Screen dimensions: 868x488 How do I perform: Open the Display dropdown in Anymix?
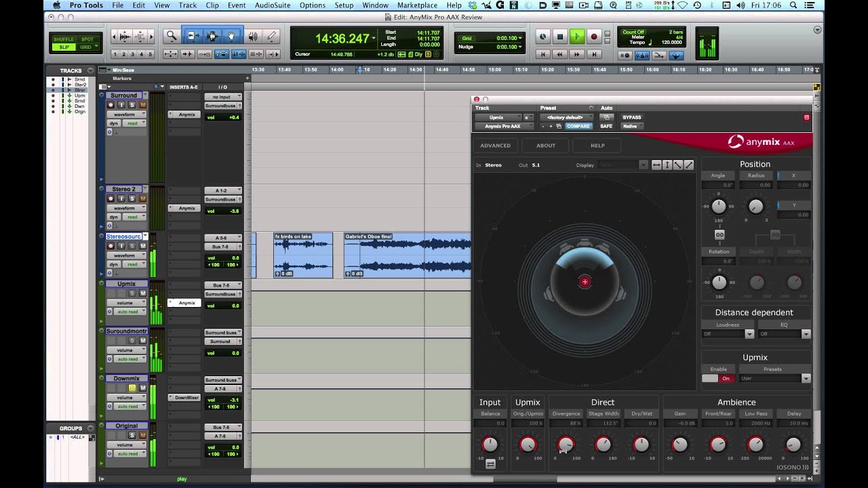click(623, 165)
